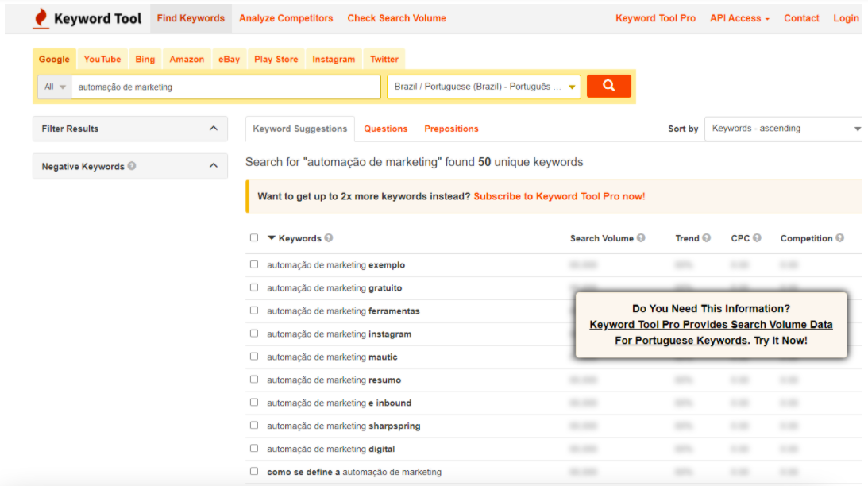Screen dimensions: 868x486
Task: Open the Prepositions tab
Action: coord(451,129)
